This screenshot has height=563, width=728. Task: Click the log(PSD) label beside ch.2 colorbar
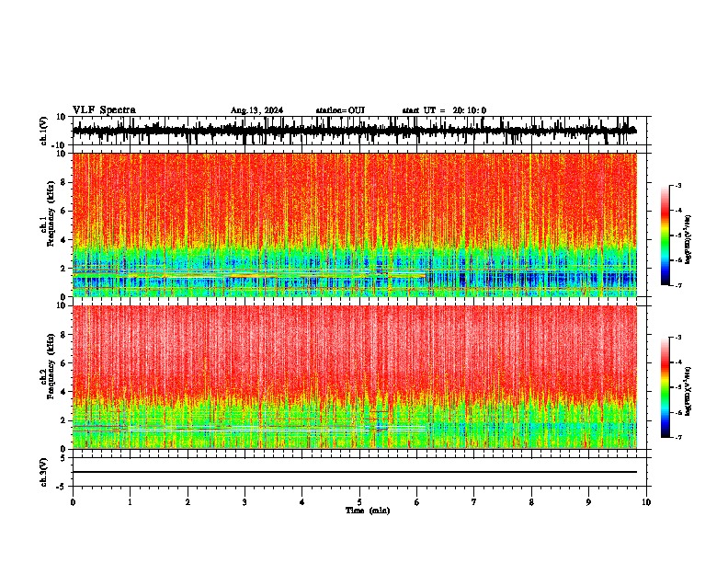tap(688, 391)
